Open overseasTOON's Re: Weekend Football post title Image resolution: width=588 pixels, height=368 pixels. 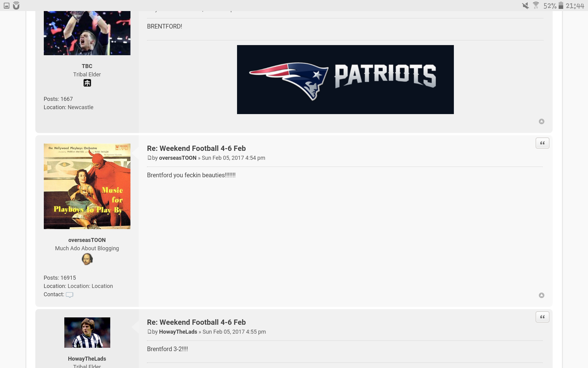[196, 148]
